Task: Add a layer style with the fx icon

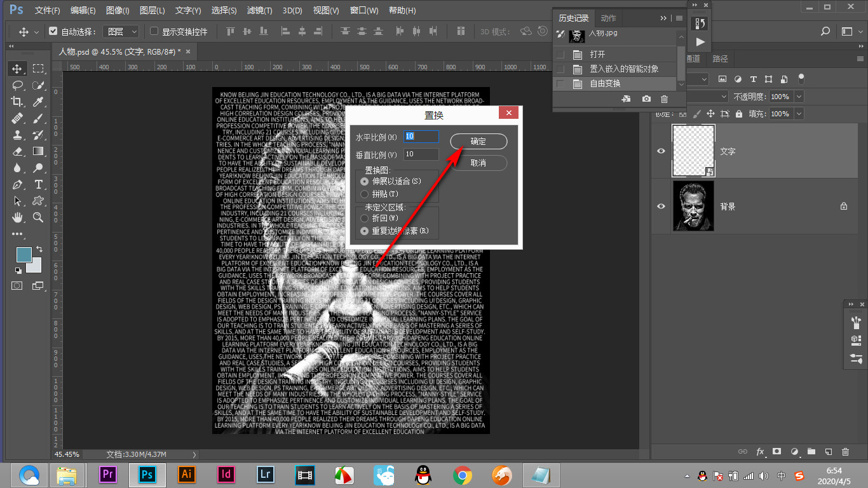Action: [x=760, y=452]
